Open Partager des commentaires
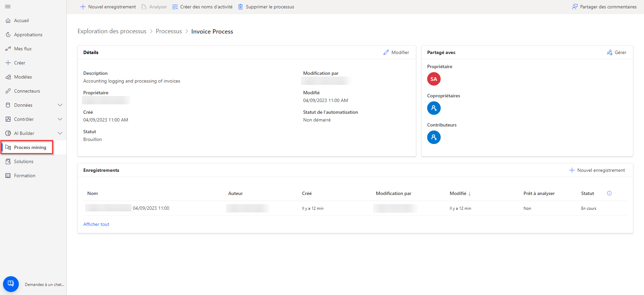 [604, 7]
